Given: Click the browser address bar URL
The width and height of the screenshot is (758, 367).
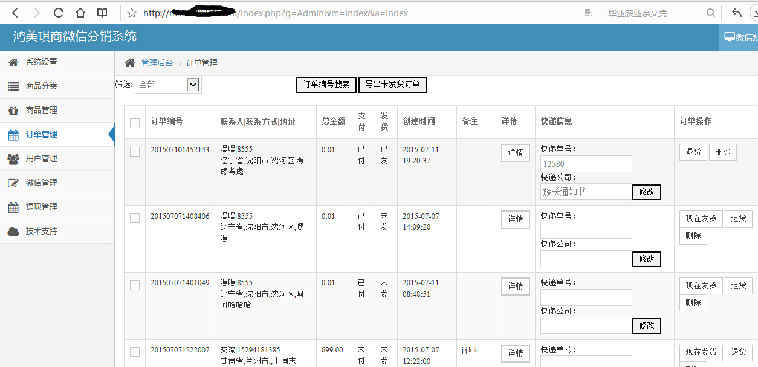Looking at the screenshot, I should 276,13.
